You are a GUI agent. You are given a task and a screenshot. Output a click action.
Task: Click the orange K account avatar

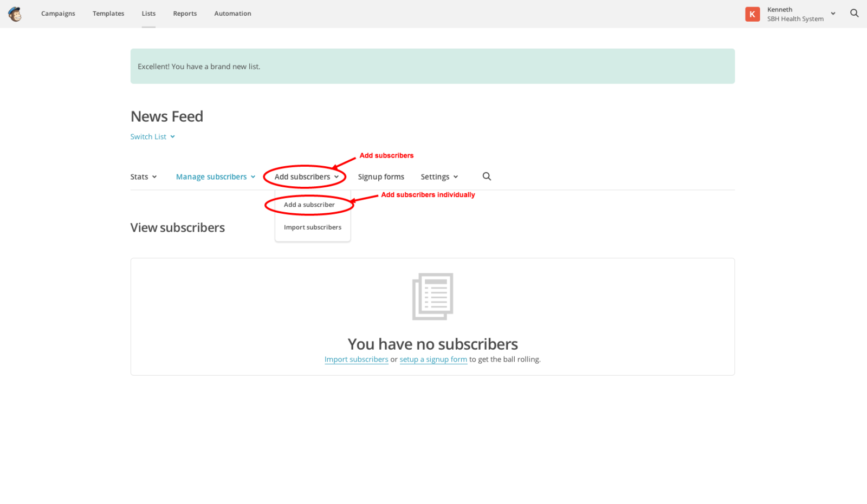(x=752, y=14)
